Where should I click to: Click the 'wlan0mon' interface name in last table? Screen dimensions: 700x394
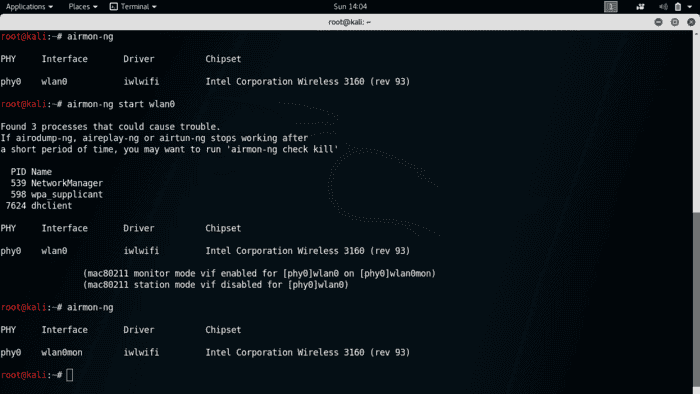62,353
